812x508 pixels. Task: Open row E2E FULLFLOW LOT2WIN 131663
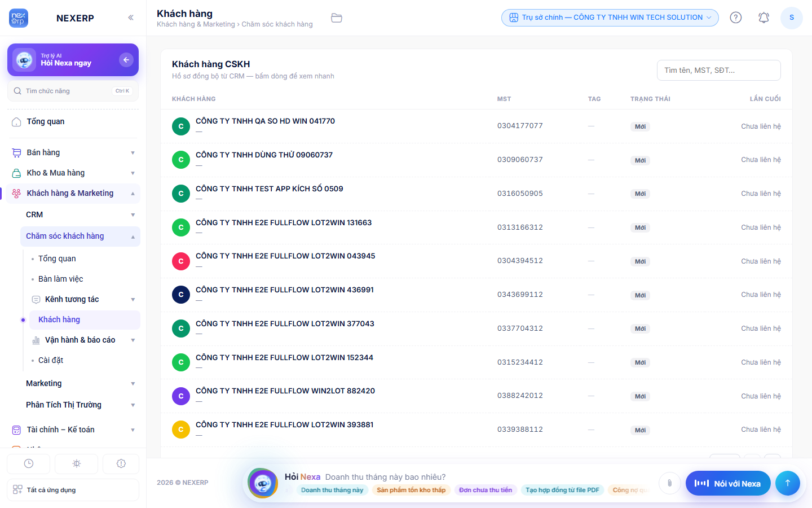click(x=476, y=227)
